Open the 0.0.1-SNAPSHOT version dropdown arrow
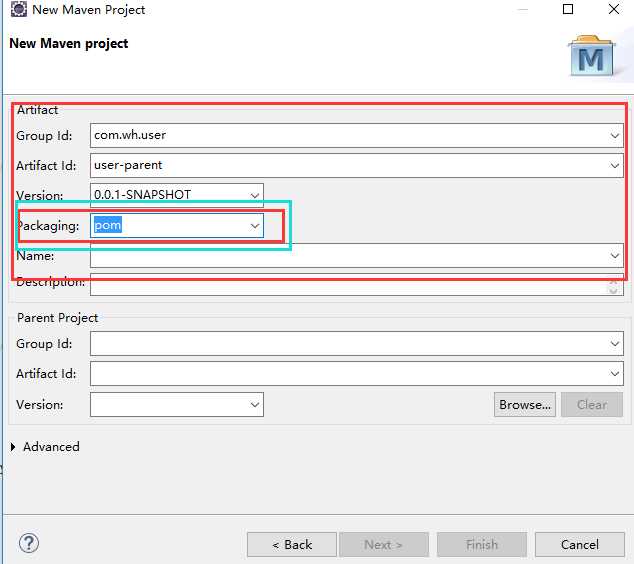Viewport: 634px width, 564px height. (254, 196)
